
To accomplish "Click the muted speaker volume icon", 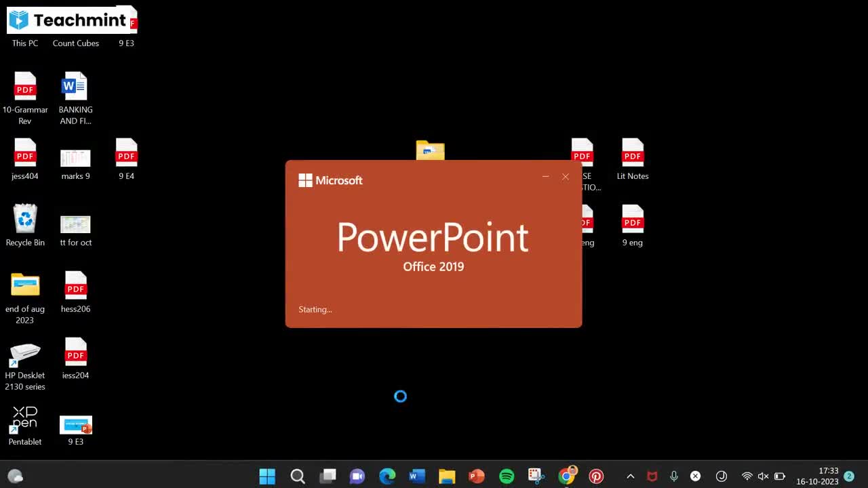I will coord(764,476).
